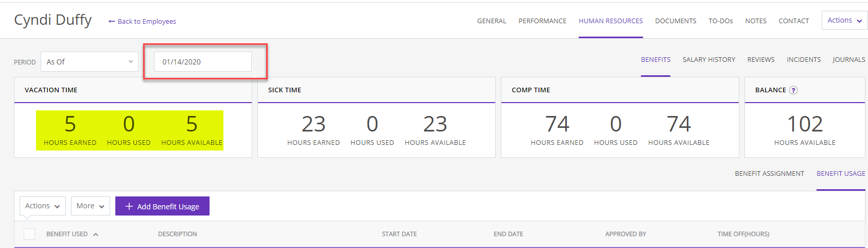Click the Comp Time card title
This screenshot has width=868, height=248.
point(531,90)
